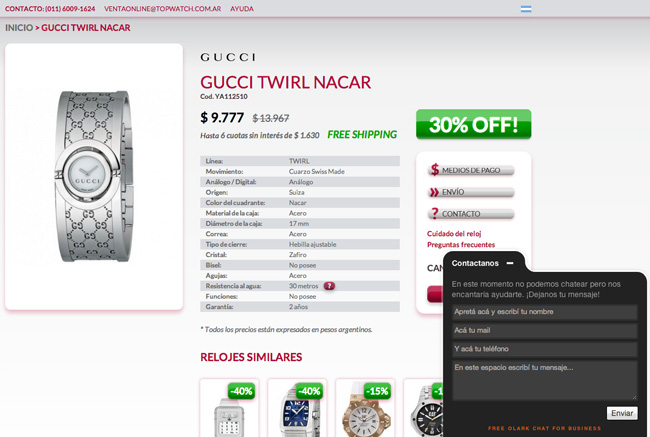
Task: Click the question mark Contacto icon
Action: 434,214
